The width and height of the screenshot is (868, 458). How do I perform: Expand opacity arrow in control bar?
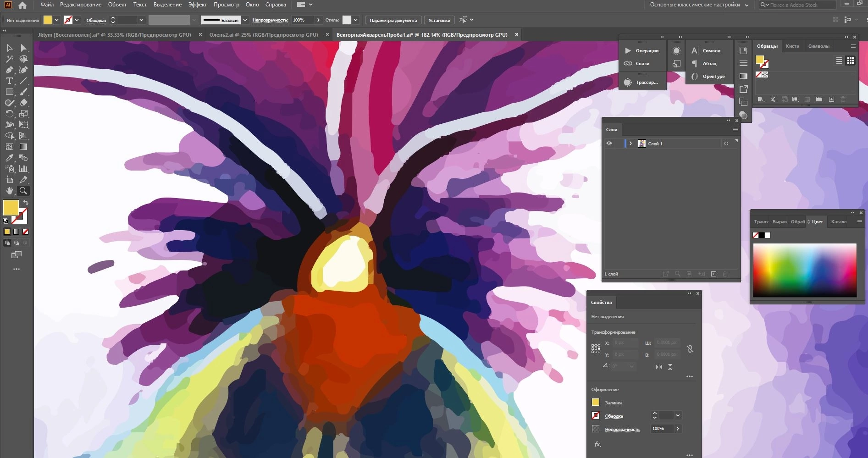pyautogui.click(x=318, y=20)
